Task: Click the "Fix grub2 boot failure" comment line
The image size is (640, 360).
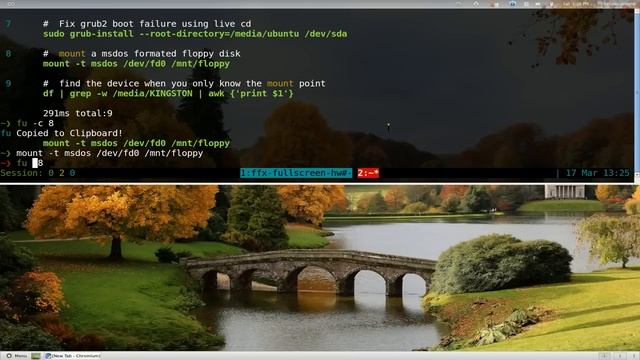Action: [147, 24]
